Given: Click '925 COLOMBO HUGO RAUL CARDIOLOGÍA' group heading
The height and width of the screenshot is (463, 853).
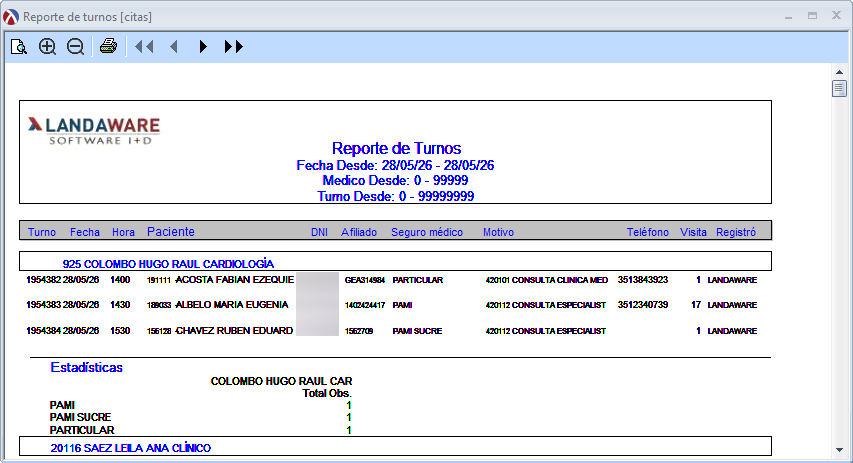Looking at the screenshot, I should point(168,264).
